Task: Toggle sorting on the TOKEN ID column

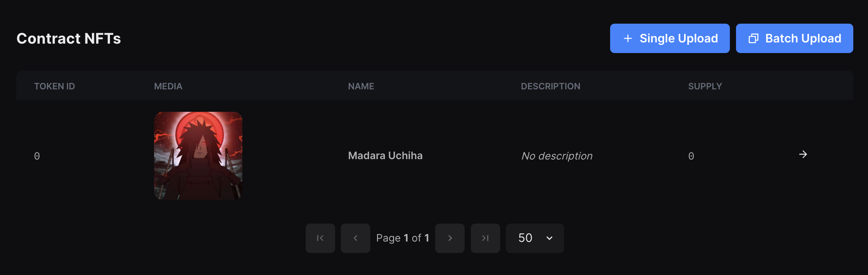Action: pyautogui.click(x=54, y=86)
